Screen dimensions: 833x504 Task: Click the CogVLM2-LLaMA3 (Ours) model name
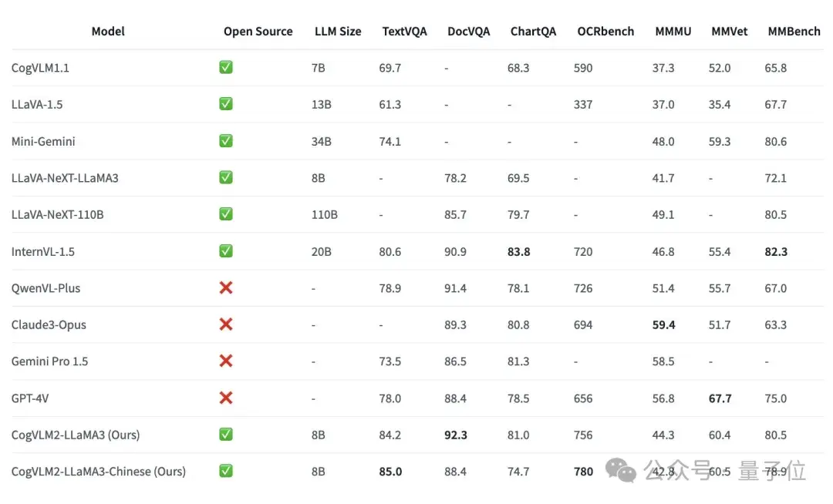point(76,435)
